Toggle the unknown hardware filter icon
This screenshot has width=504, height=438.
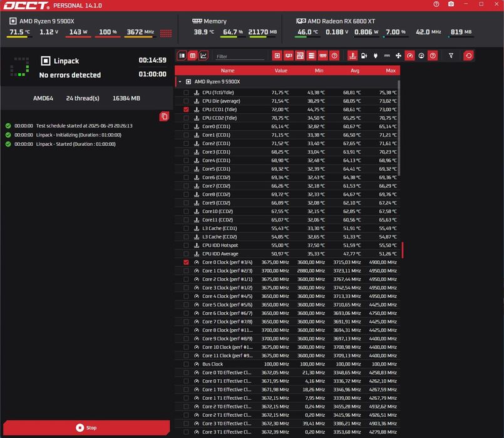334,56
